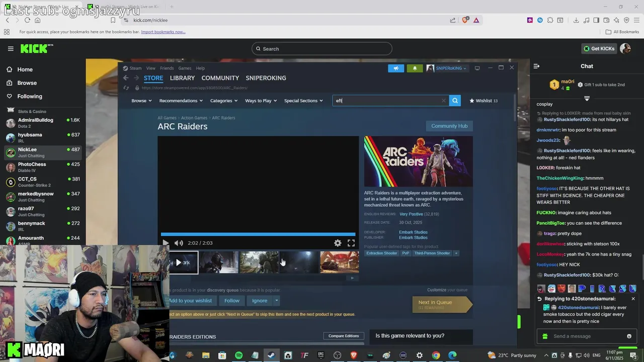Screen dimensions: 644x362
Task: Open the Steam Games menu
Action: click(x=185, y=68)
